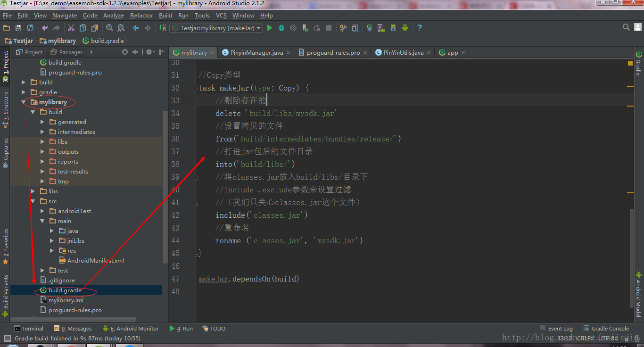The image size is (644, 347).
Task: Open the VCS menu
Action: 221,15
